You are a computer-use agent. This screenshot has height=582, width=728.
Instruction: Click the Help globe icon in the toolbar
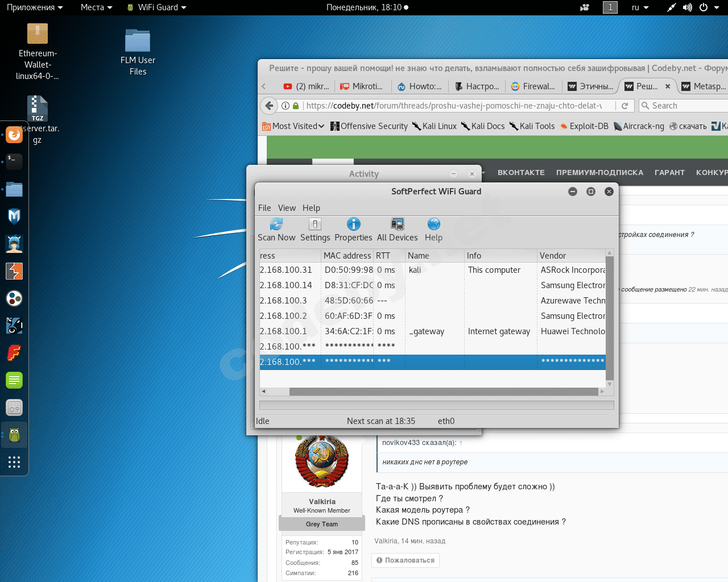[x=433, y=224]
